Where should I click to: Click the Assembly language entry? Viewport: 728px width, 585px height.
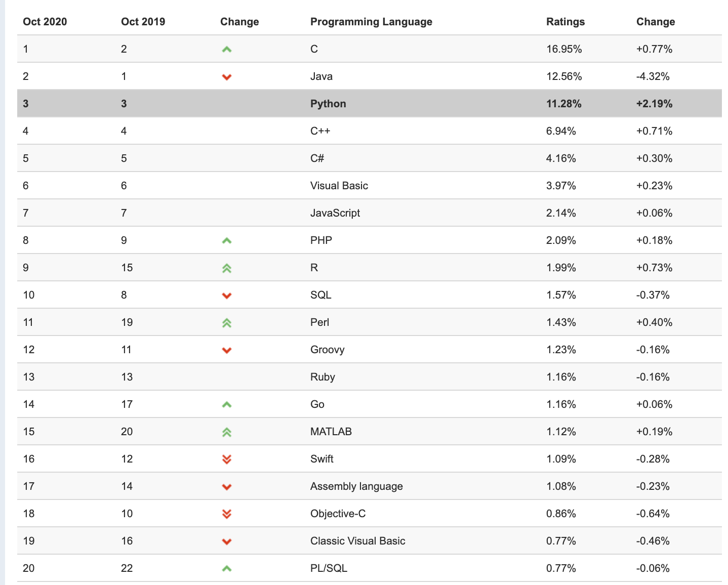(356, 486)
